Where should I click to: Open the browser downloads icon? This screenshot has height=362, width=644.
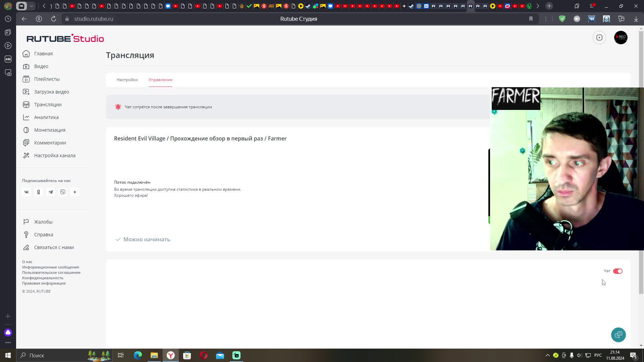point(636,19)
